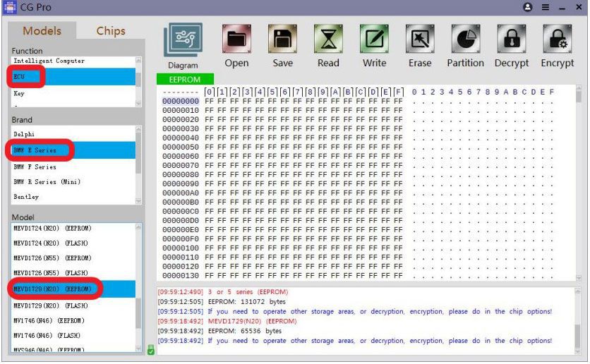
Task: Select MEVD1724(N20) (EEPROM) model
Action: [x=73, y=229]
